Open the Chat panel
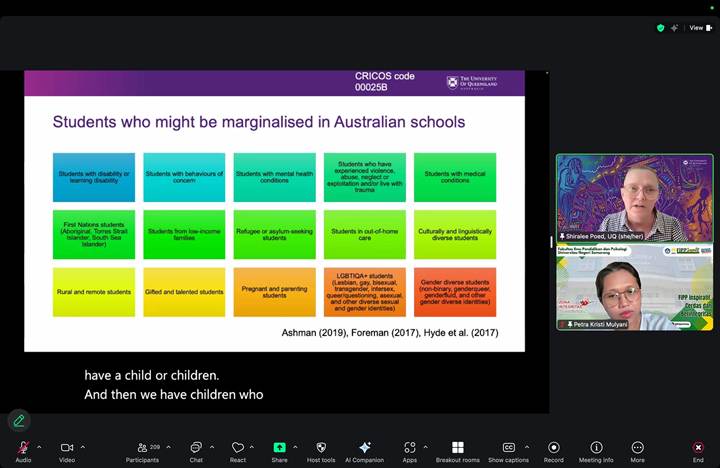Image resolution: width=720 pixels, height=468 pixels. pyautogui.click(x=196, y=448)
